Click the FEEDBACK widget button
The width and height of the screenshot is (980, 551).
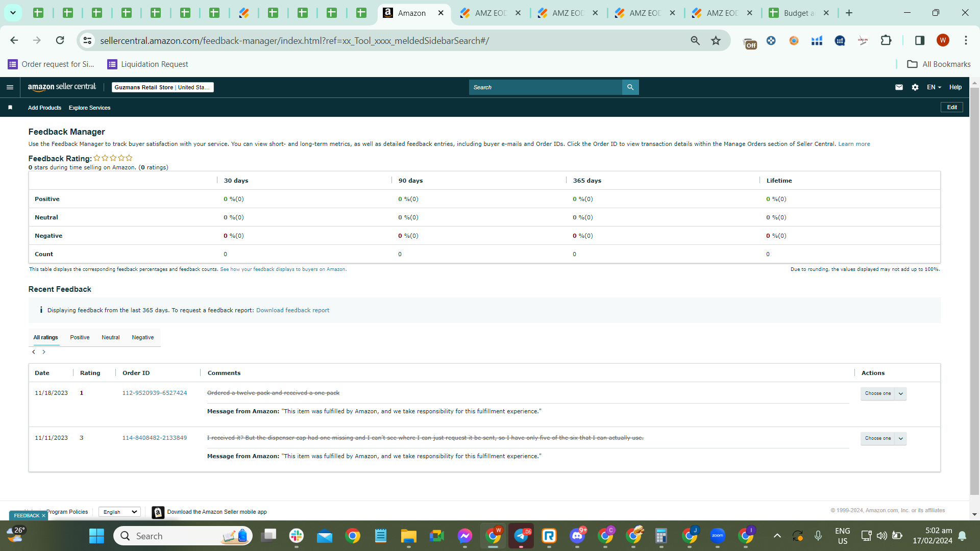27,516
